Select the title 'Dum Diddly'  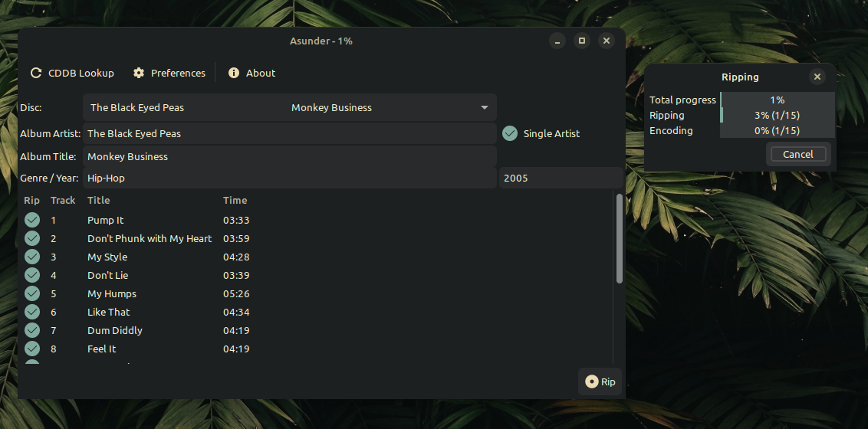(x=114, y=330)
